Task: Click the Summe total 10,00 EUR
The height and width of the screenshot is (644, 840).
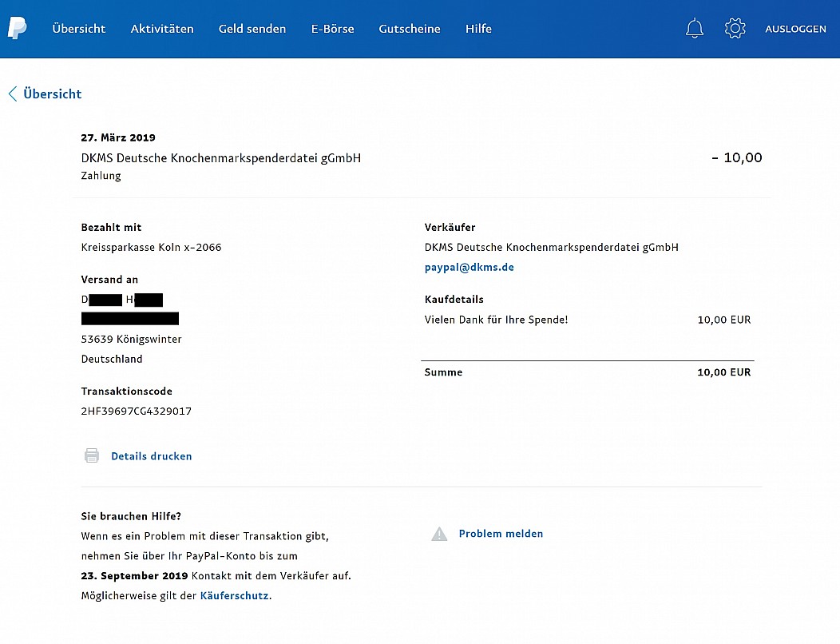Action: pyautogui.click(x=723, y=372)
